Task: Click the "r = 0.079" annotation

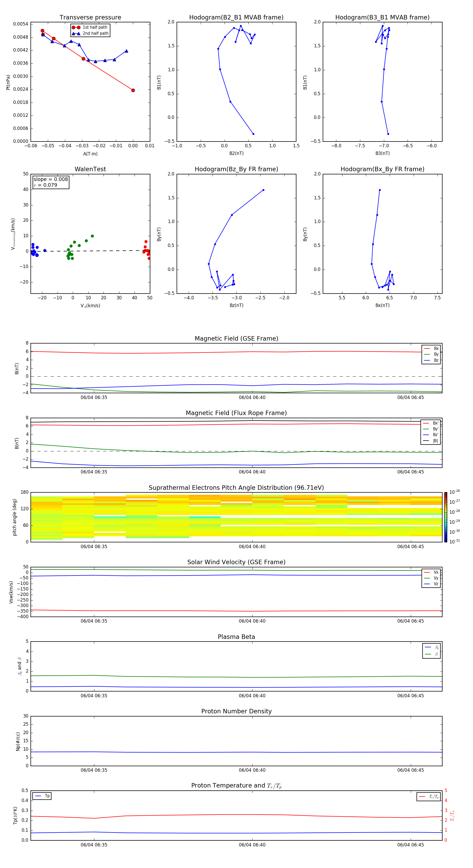Action: 45,185
